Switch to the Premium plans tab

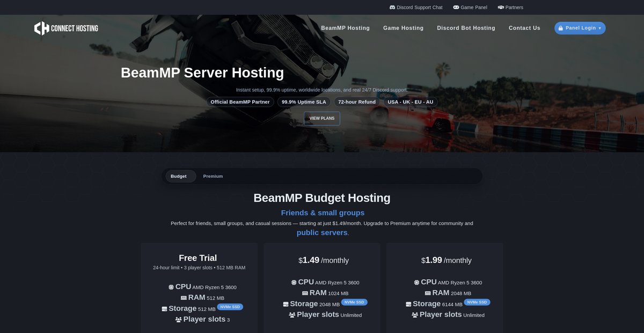click(x=213, y=176)
